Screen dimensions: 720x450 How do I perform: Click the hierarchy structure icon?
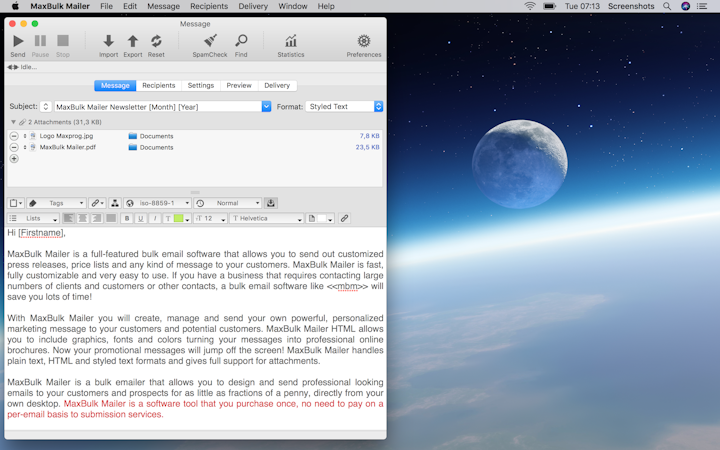tap(115, 203)
